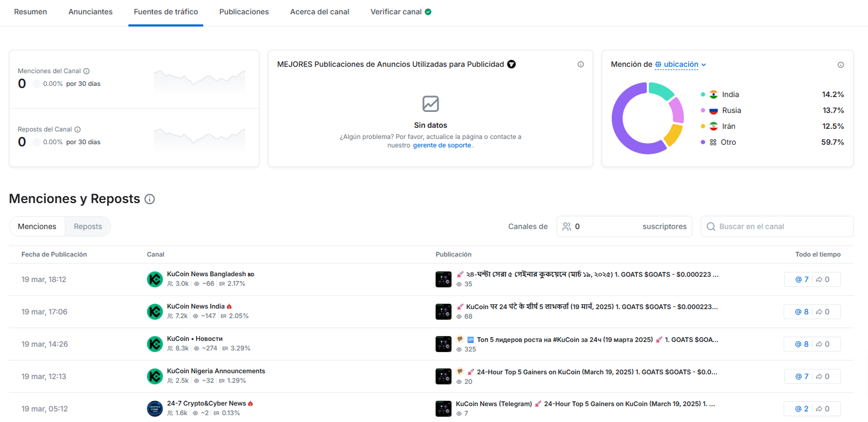Click info icon in Mención de ubicación card
This screenshot has height=422, width=868.
tap(840, 65)
